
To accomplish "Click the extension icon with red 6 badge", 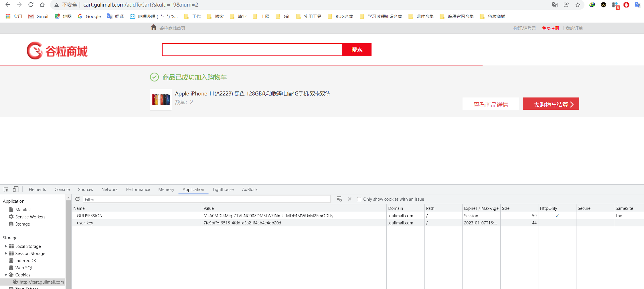I will [615, 5].
